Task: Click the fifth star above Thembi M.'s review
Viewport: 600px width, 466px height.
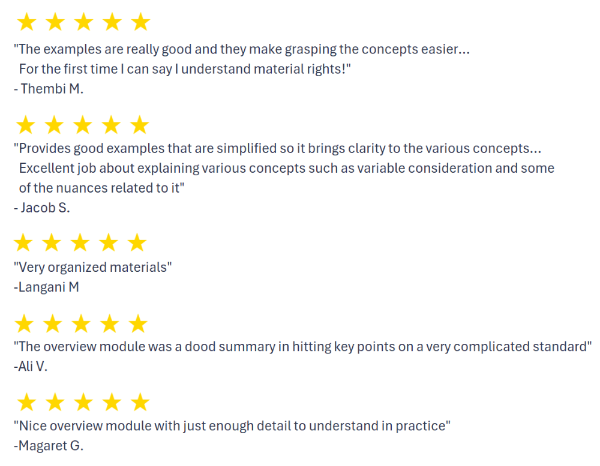Action: click(140, 22)
